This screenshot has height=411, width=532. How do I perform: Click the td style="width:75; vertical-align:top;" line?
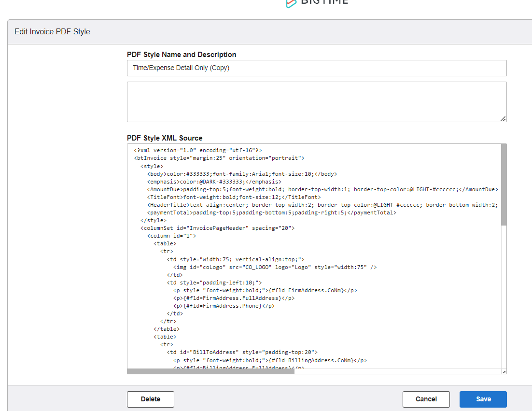(236, 259)
